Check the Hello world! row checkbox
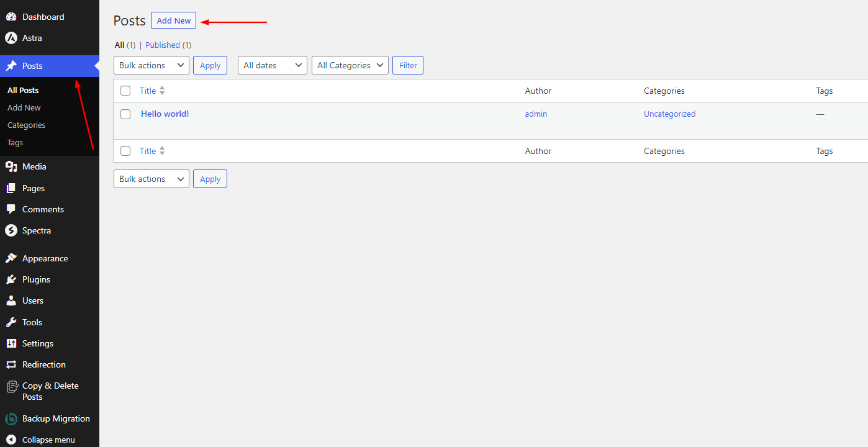Viewport: 868px width, 447px height. click(x=125, y=114)
